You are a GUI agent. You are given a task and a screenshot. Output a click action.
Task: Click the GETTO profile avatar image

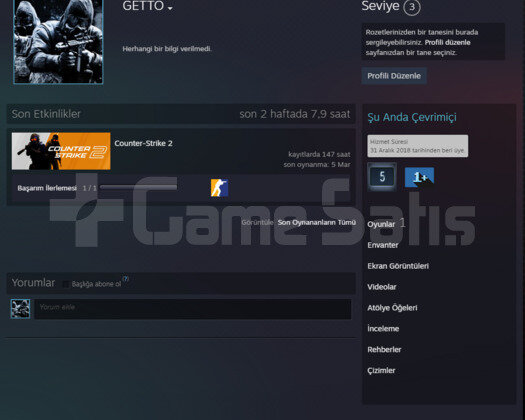tap(58, 41)
